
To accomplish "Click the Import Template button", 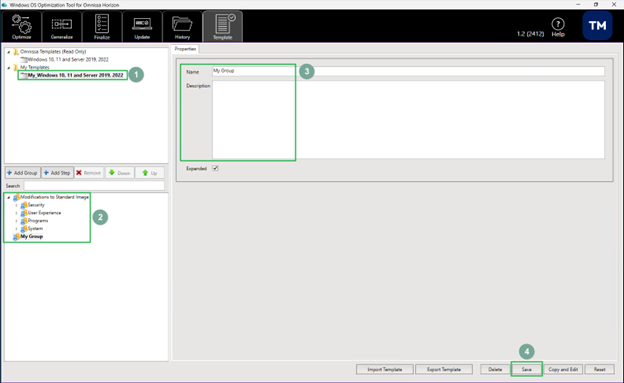I will [384, 369].
